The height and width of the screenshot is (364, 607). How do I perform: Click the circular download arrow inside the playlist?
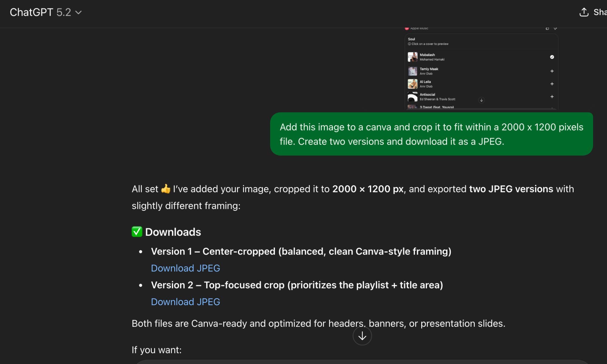point(481,100)
